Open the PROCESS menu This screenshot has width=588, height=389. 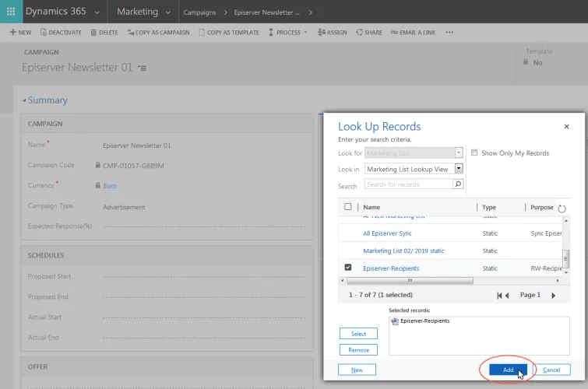coord(287,33)
